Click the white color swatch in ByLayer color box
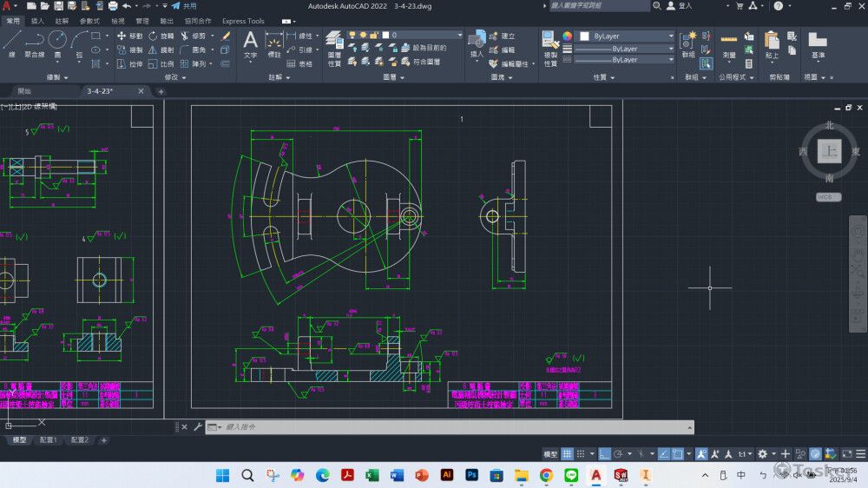Screen dimensions: 868x488 coord(584,36)
